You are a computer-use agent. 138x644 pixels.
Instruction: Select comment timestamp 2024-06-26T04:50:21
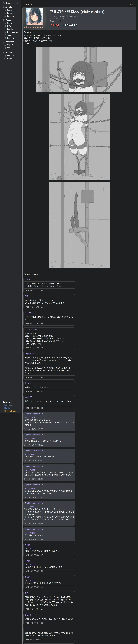(x=34, y=639)
